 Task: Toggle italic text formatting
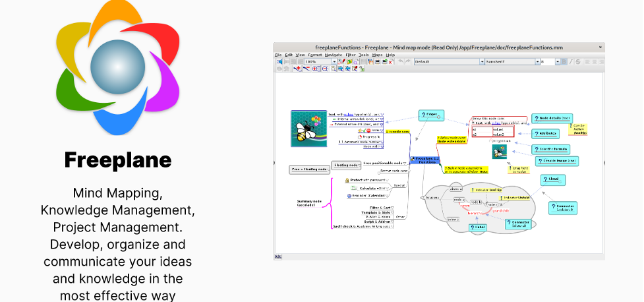click(571, 61)
